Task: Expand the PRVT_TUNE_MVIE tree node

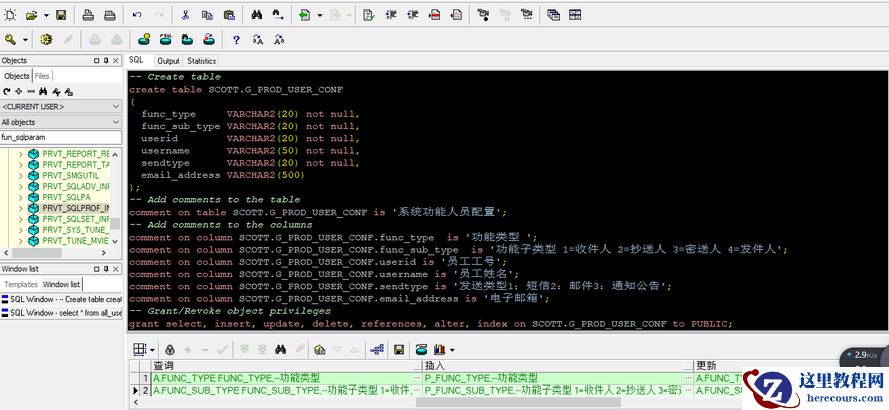Action: pos(22,241)
